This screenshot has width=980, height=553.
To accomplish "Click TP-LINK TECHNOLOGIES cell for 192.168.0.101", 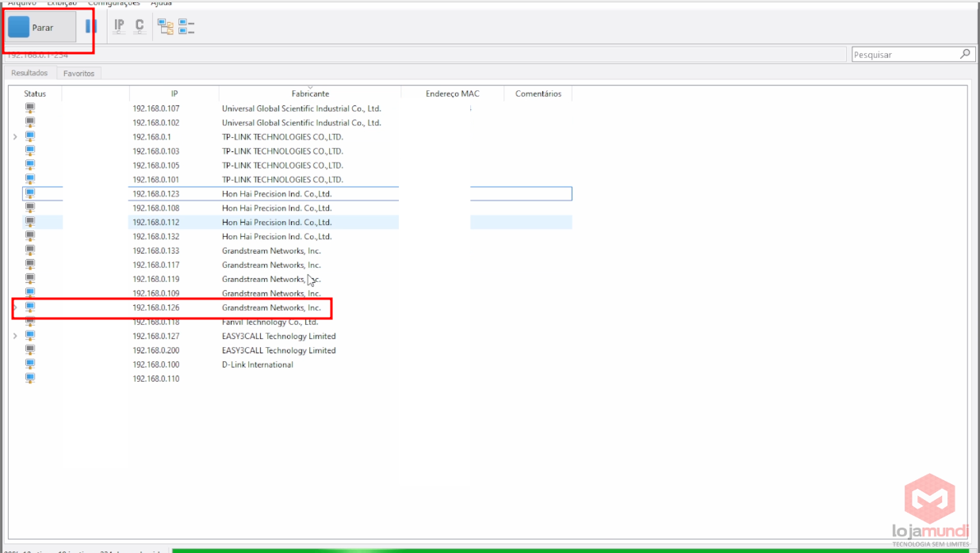I will pos(282,180).
